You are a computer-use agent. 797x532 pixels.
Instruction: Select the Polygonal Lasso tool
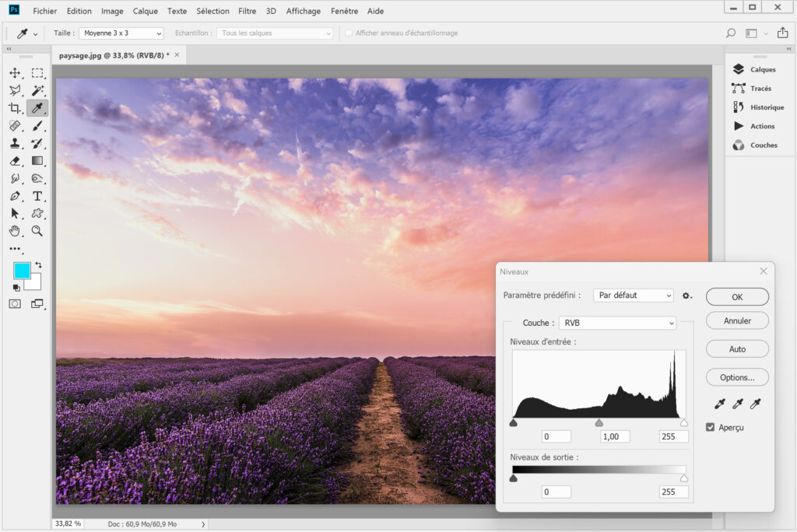click(x=15, y=90)
